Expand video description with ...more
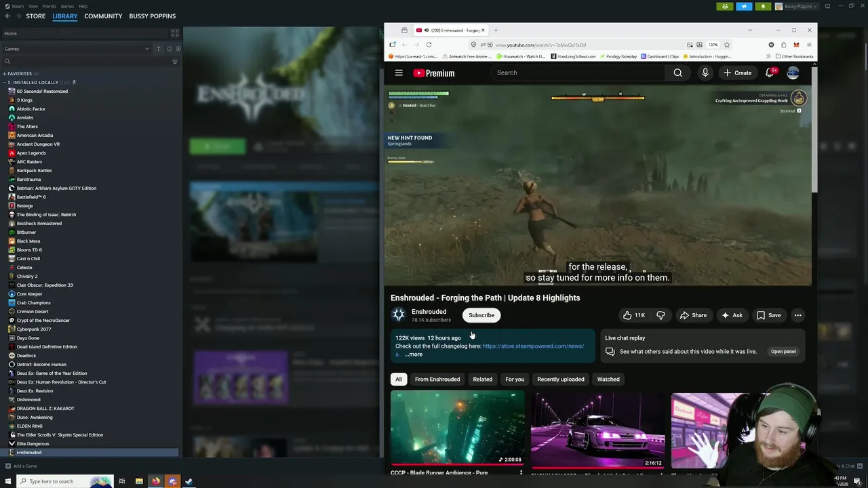The width and height of the screenshot is (868, 488). [413, 354]
